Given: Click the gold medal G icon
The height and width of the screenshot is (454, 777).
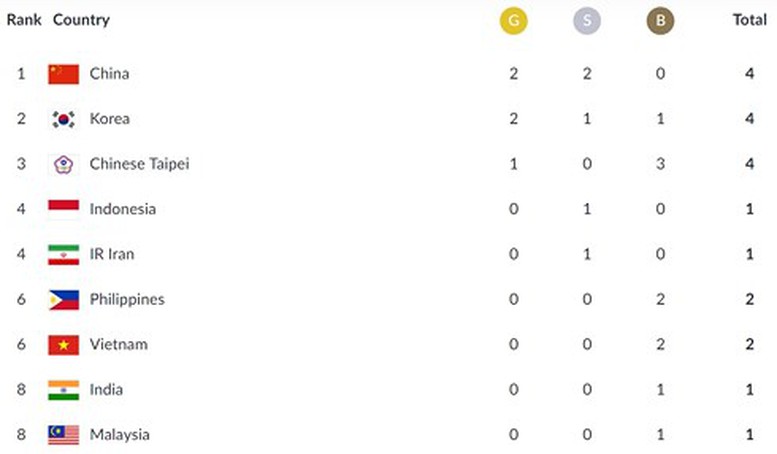Looking at the screenshot, I should (x=513, y=21).
